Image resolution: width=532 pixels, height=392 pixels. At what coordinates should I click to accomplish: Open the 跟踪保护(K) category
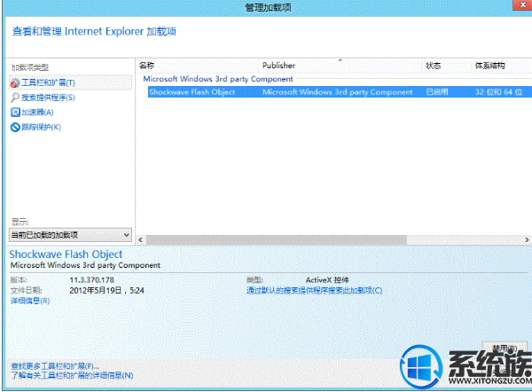click(41, 128)
